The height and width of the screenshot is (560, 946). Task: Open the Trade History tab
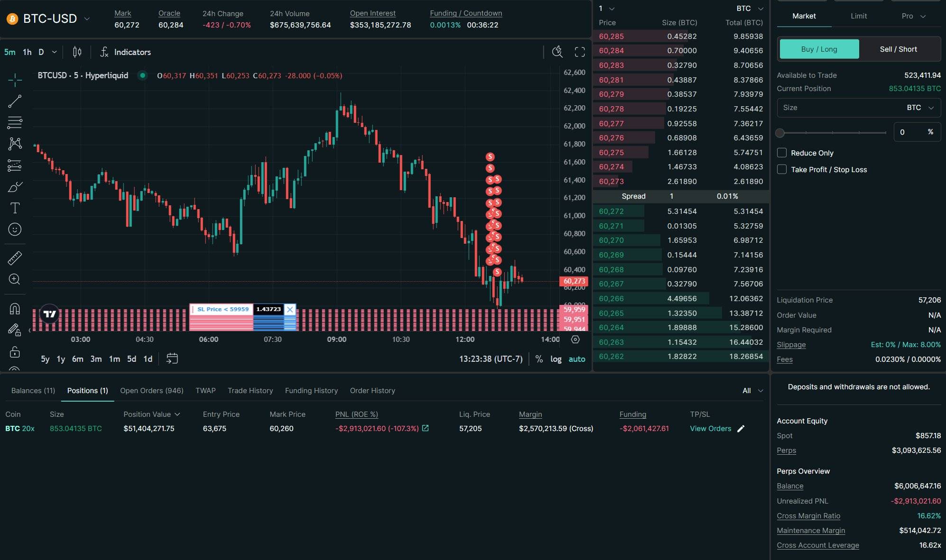click(x=250, y=391)
